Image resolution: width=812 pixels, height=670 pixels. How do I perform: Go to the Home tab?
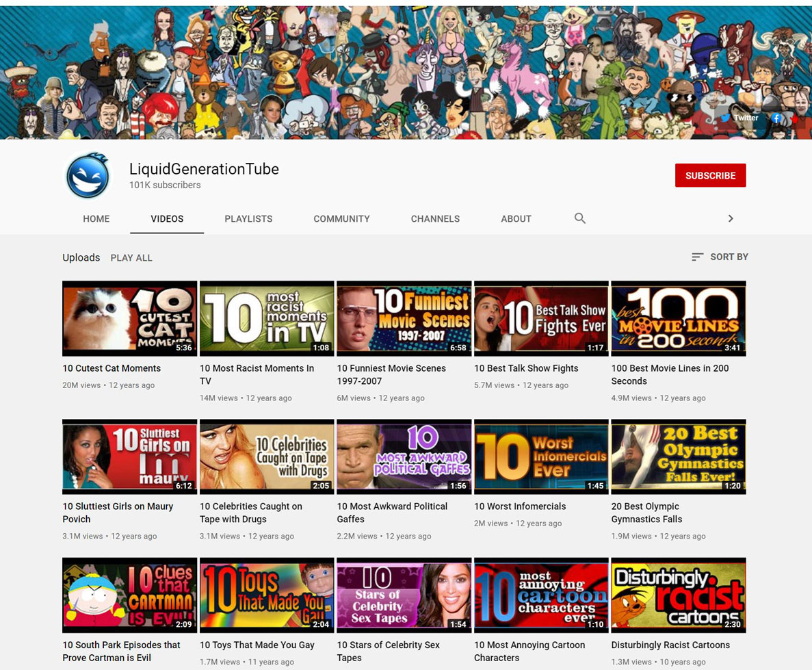[96, 219]
